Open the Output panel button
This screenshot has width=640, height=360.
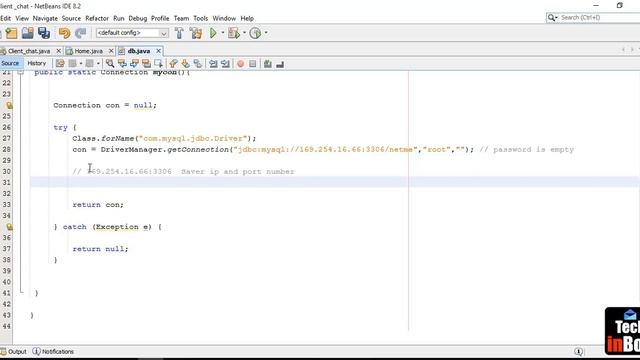(14, 351)
